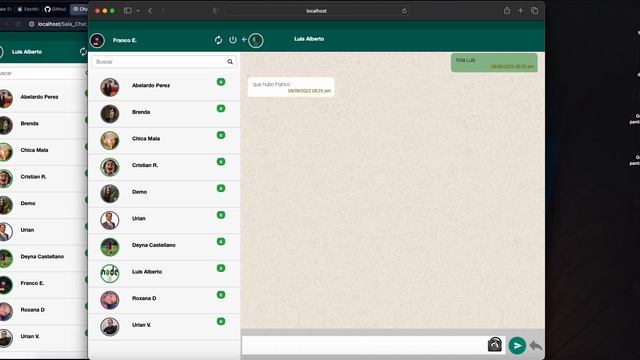The image size is (640, 360).
Task: Click green badge next to Urian V.
Action: pos(221,321)
